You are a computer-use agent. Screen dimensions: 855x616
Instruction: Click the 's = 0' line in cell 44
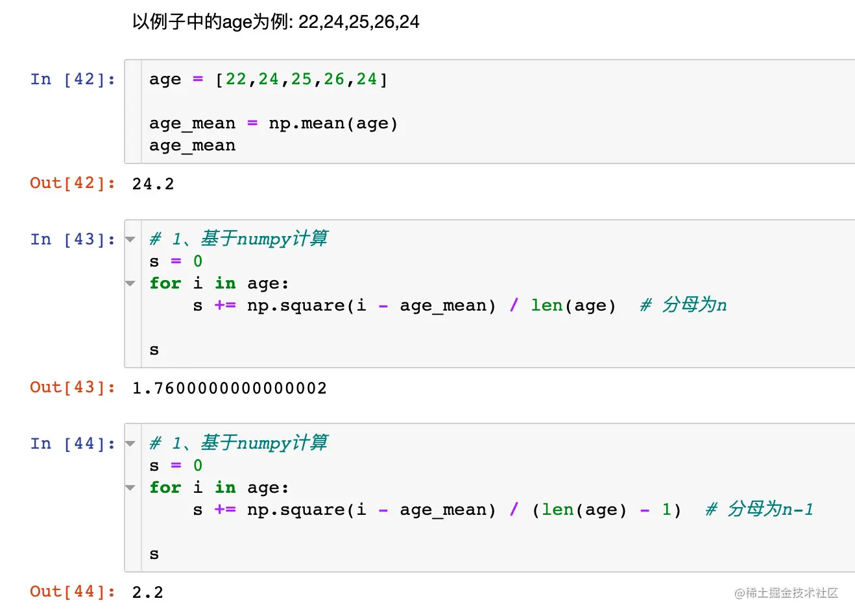[176, 466]
